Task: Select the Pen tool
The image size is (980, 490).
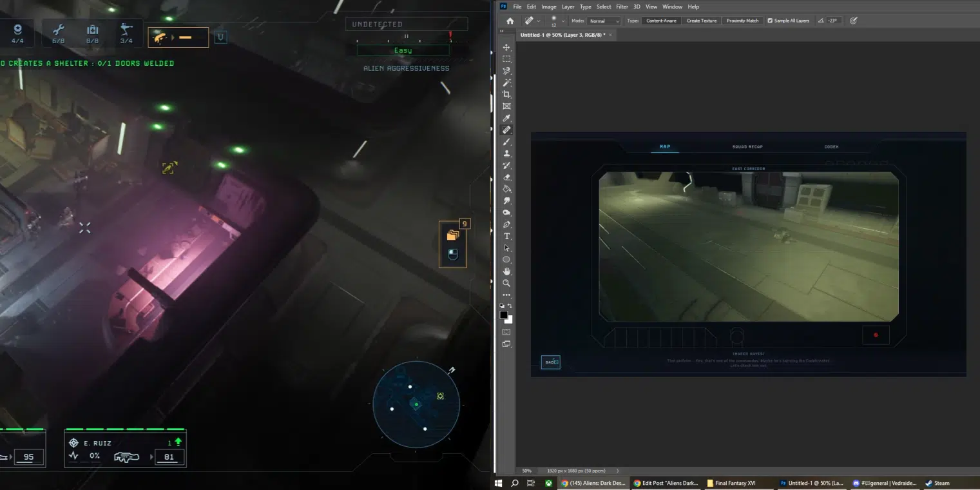Action: (506, 224)
